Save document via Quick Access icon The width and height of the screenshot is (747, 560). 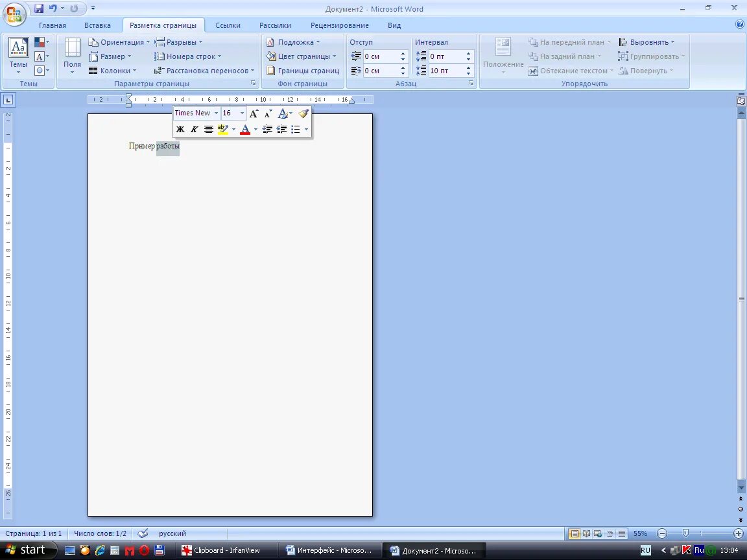coord(39,8)
